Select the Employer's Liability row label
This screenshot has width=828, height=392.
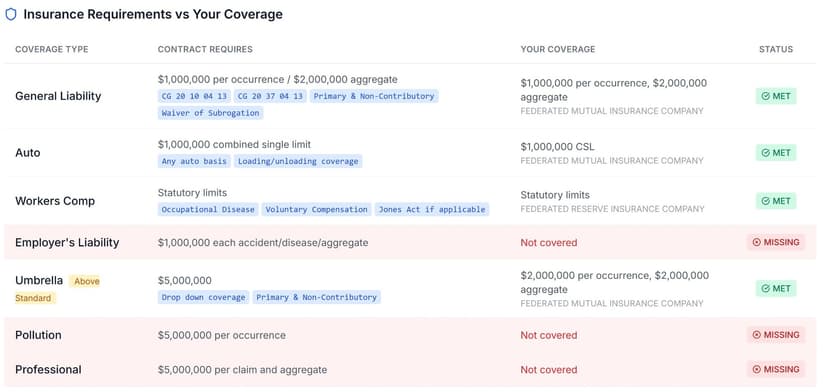pos(67,242)
